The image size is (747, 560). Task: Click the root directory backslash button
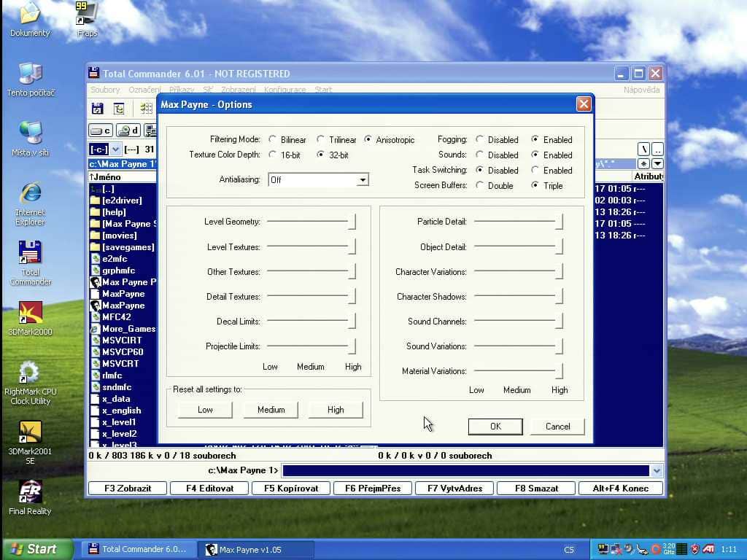[x=643, y=149]
